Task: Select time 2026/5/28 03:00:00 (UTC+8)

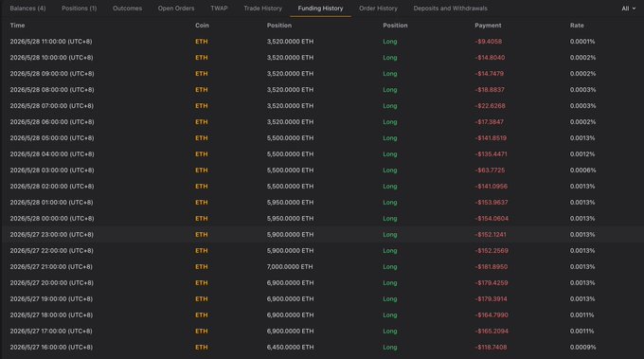Action: 52,171
